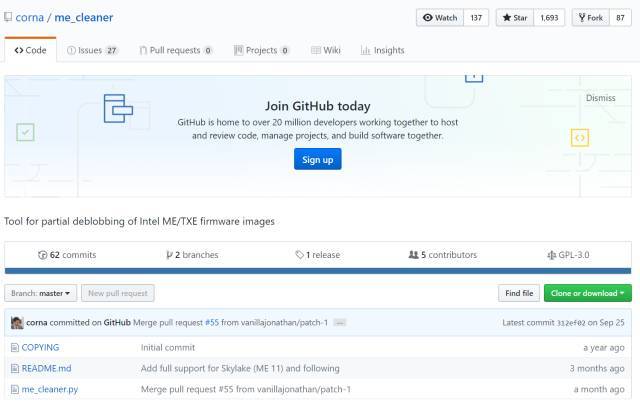View the 87 forks count
The image size is (640, 403).
coord(620,18)
